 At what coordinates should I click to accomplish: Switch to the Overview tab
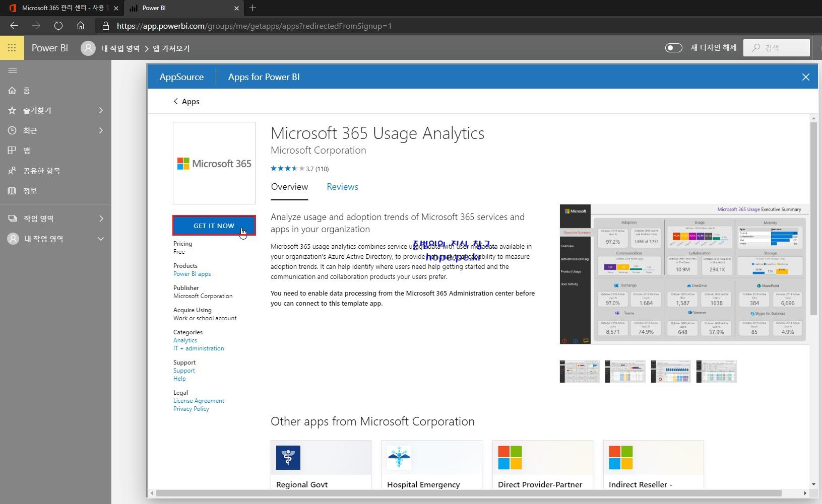click(289, 187)
